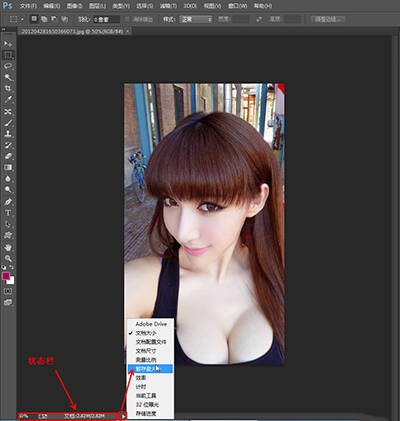Select the Type (T) tool
The width and height of the screenshot is (400, 421).
click(8, 213)
